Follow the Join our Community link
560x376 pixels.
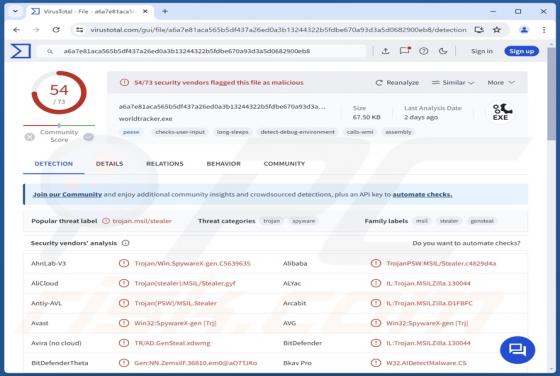68,195
